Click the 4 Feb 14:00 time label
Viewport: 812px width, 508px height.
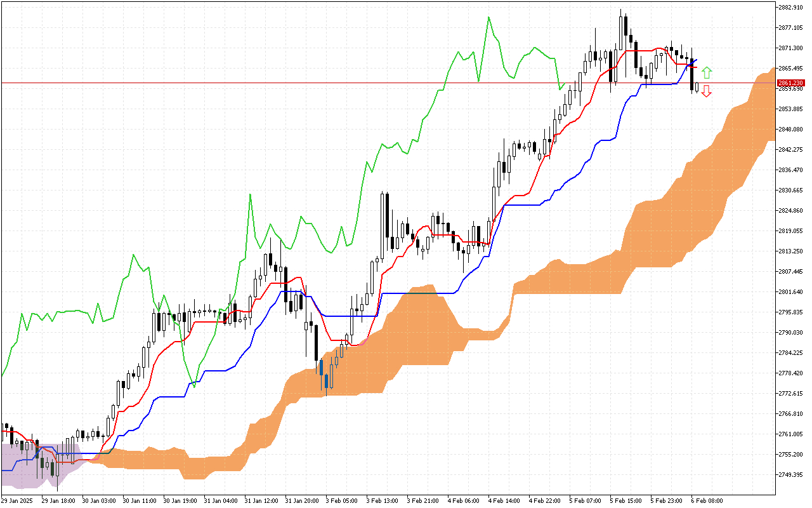[x=503, y=500]
